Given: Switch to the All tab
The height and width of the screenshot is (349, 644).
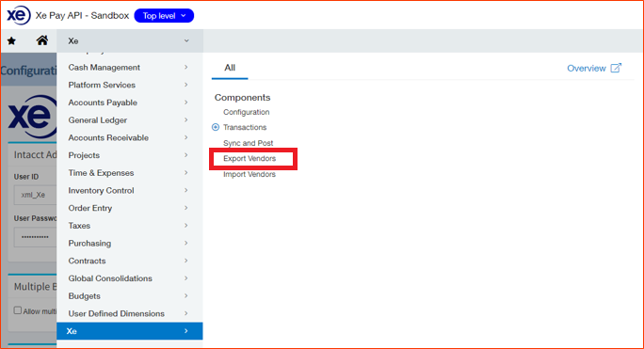Looking at the screenshot, I should 230,68.
